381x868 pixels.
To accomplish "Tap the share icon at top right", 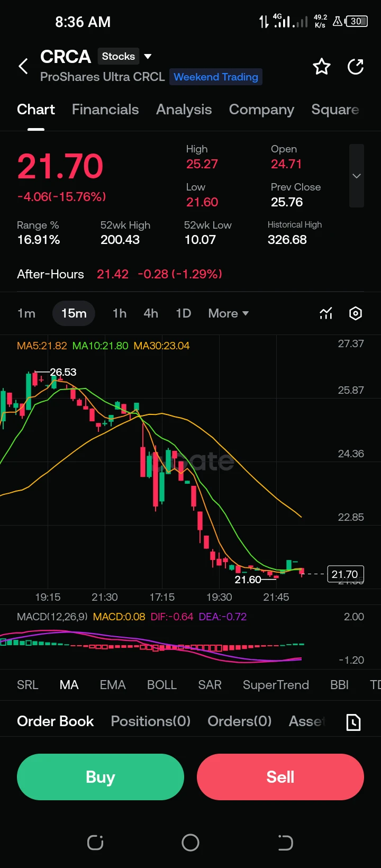I will pos(356,67).
